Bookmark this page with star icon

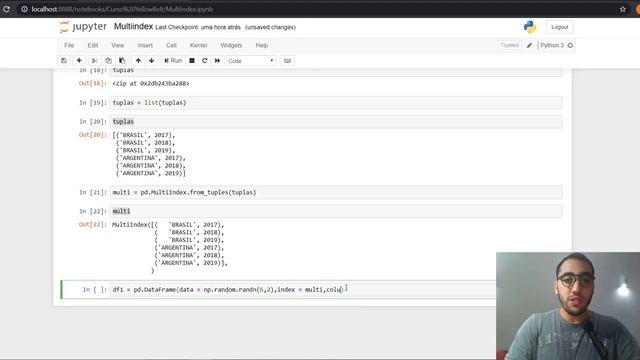pos(622,9)
